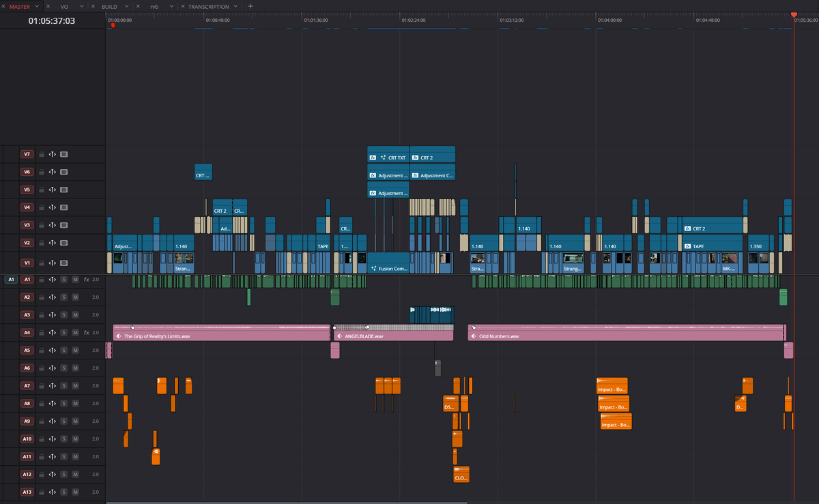Image resolution: width=819 pixels, height=504 pixels.
Task: Open the rvb timeline tab dropdown
Action: 172,6
